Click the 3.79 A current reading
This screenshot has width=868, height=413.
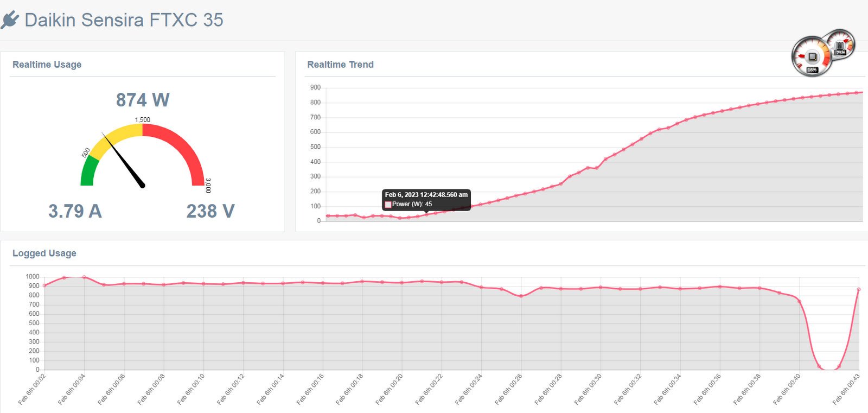pos(75,211)
